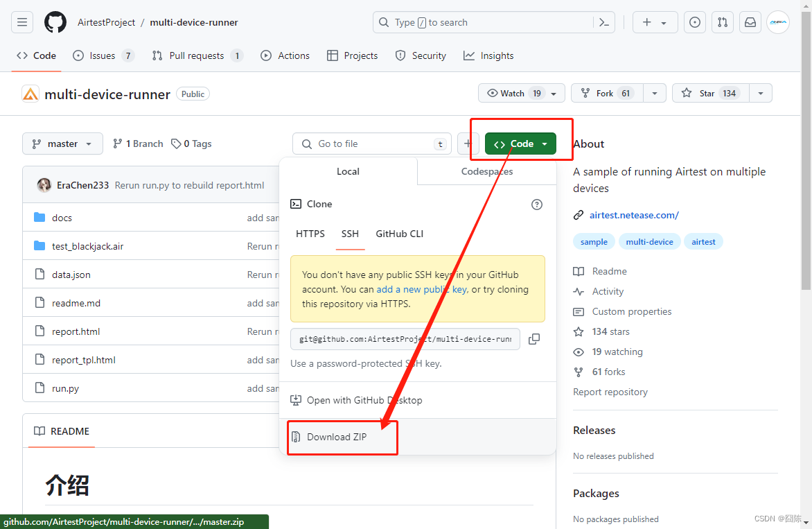Select the Code tab
This screenshot has width=812, height=529.
[36, 55]
